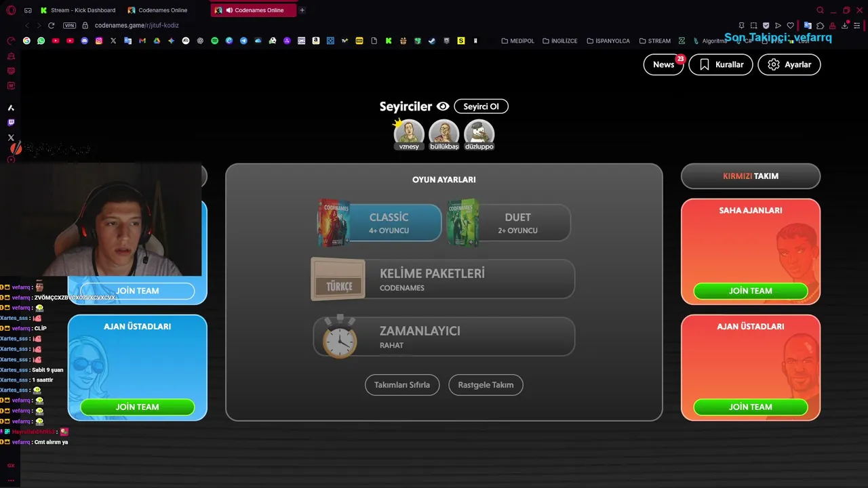Click vznesy spectator avatar
868x488 pixels.
click(x=409, y=134)
